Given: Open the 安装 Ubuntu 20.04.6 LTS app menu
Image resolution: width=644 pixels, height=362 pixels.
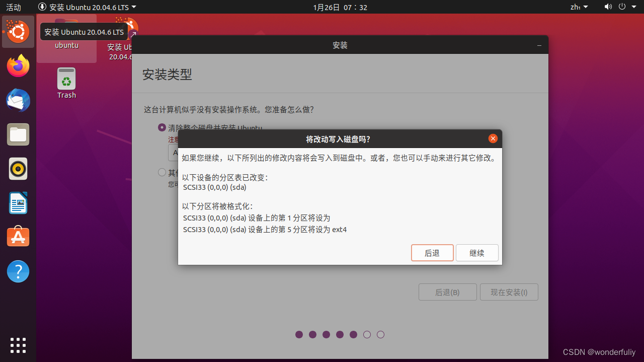Looking at the screenshot, I should [x=87, y=7].
